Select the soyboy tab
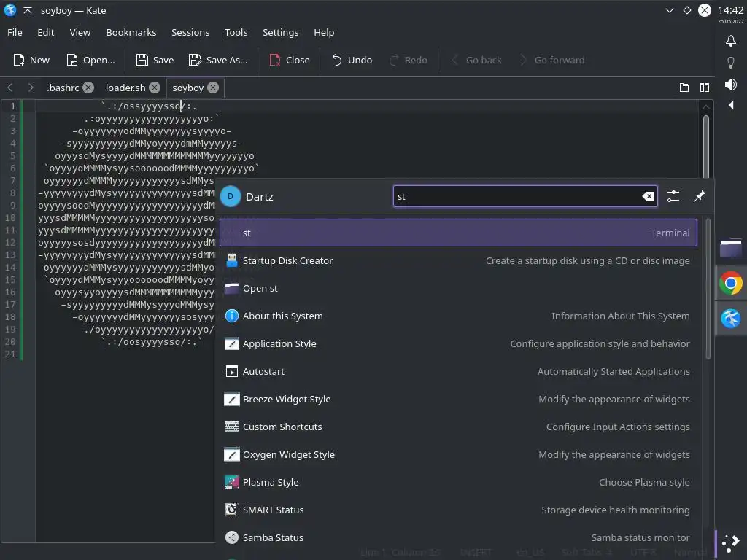This screenshot has width=747, height=560. click(187, 87)
